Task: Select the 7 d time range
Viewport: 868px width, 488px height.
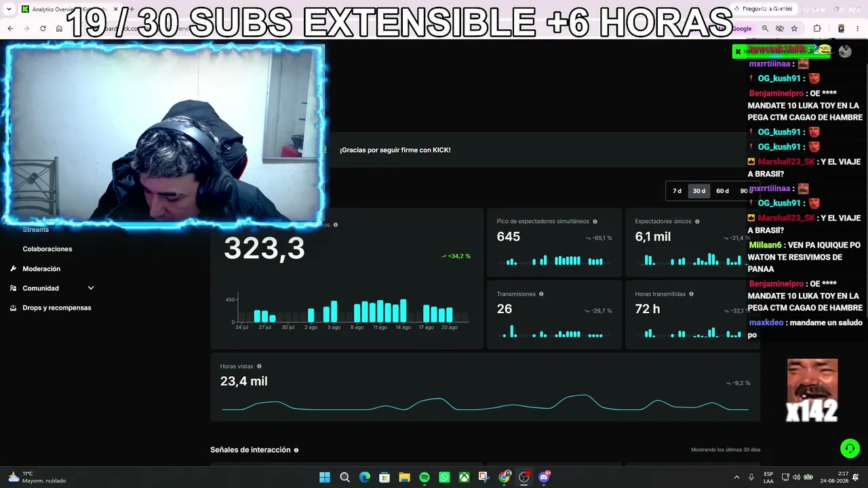Action: (677, 191)
